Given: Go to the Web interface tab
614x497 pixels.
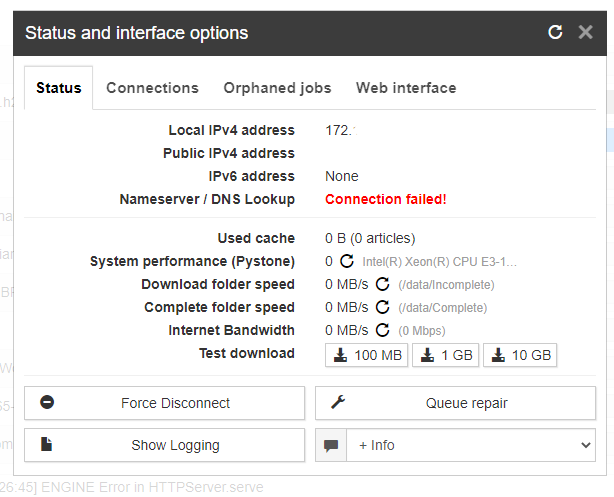Looking at the screenshot, I should point(406,88).
